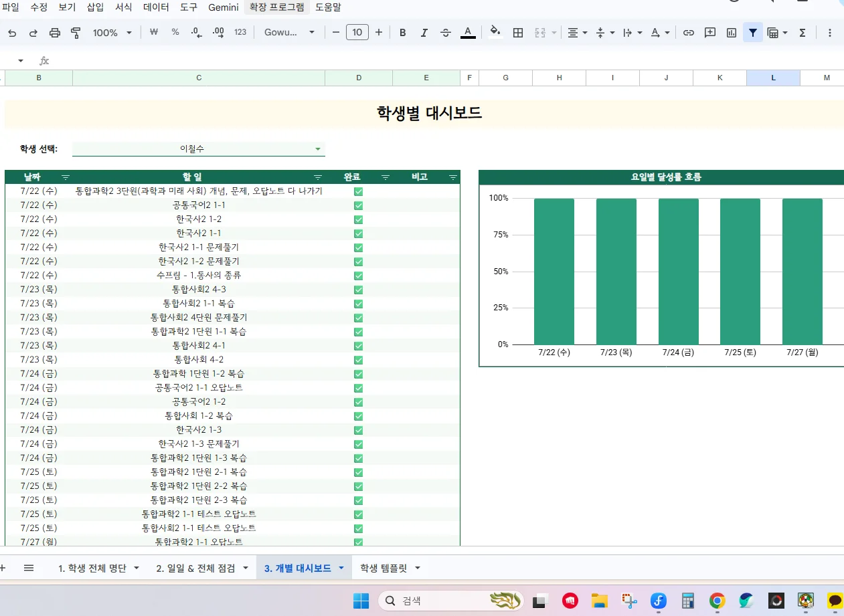
Task: Open horizontal align dropdown
Action: tap(577, 32)
